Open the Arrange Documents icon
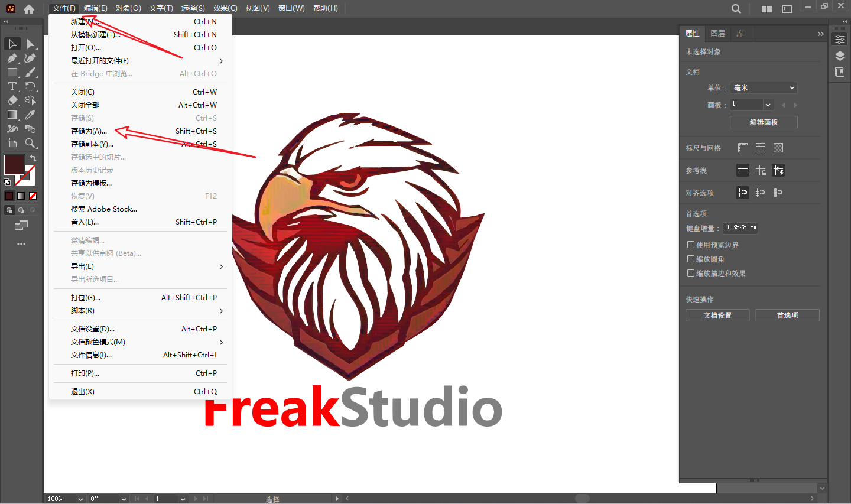Viewport: 851px width, 504px height. point(767,9)
